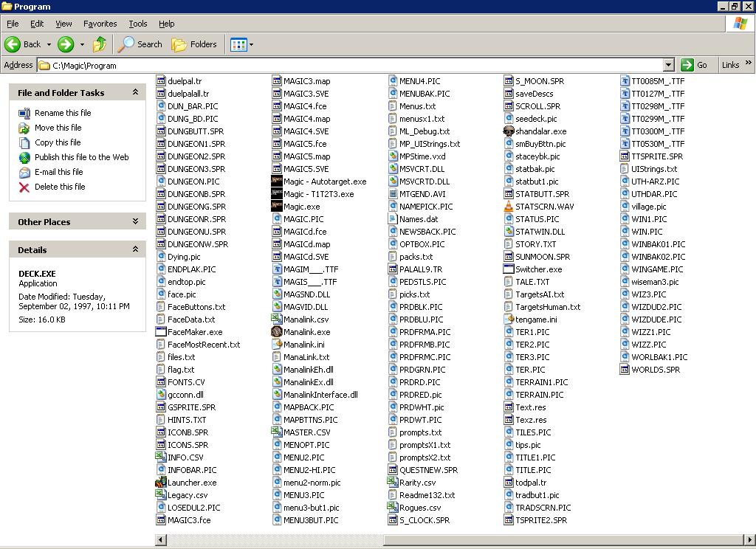Select the file named WORLDS.SPR
This screenshot has width=756, height=549.
tap(656, 370)
